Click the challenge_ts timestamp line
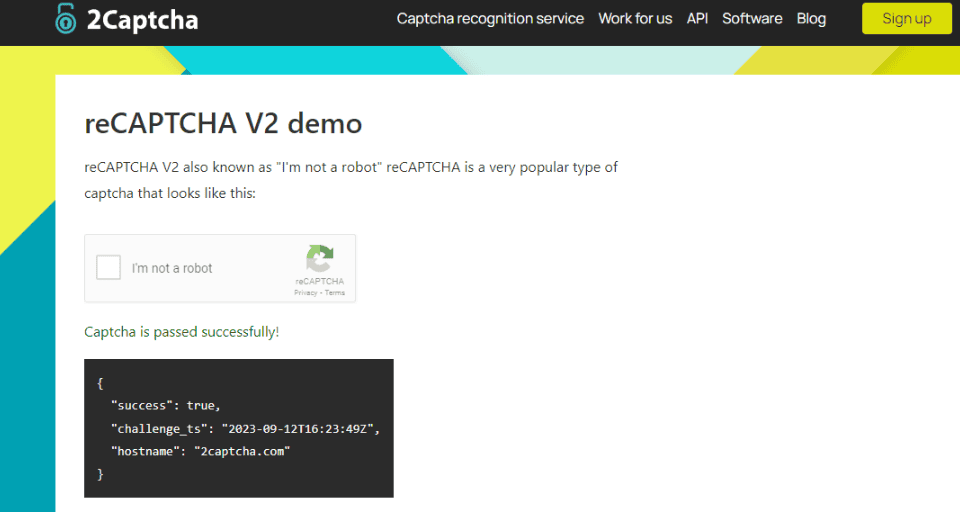This screenshot has width=960, height=512. pyautogui.click(x=246, y=429)
